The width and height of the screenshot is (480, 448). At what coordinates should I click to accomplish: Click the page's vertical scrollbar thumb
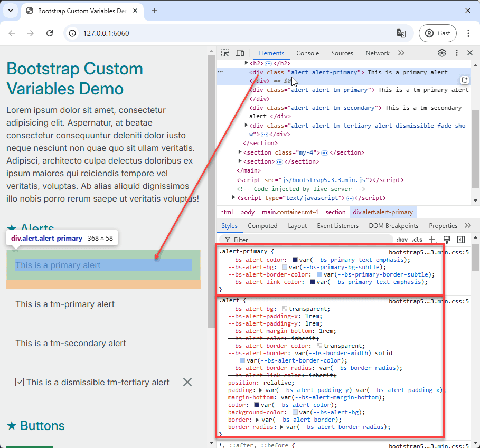[x=211, y=191]
